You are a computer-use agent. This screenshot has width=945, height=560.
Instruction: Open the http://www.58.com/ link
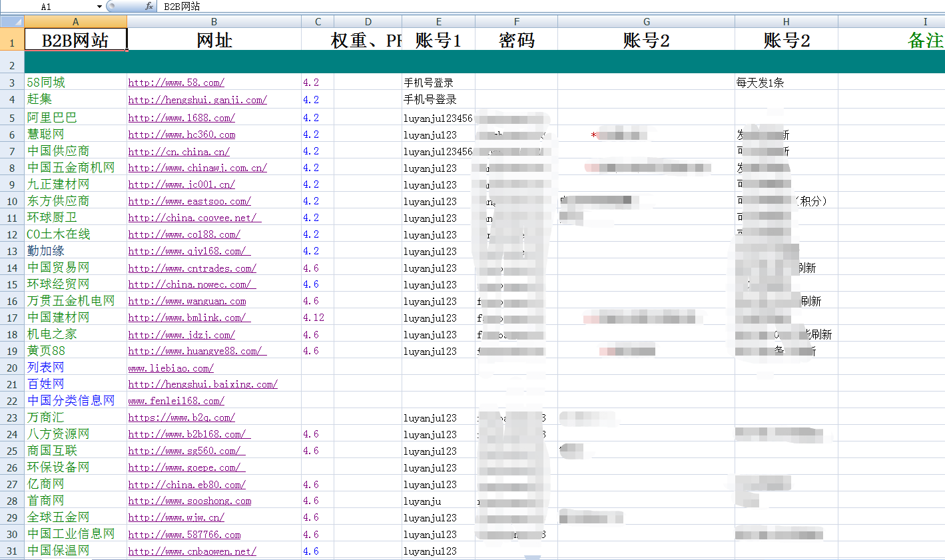(176, 83)
